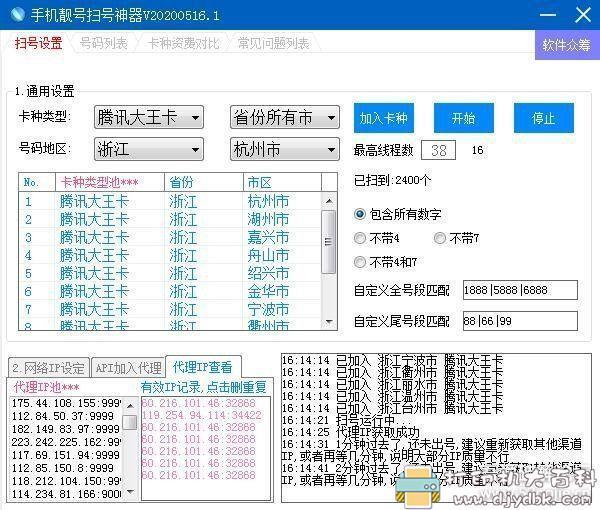Viewport: 600px width, 510px height.
Task: Expand the 杭州市 city dropdown
Action: point(285,149)
